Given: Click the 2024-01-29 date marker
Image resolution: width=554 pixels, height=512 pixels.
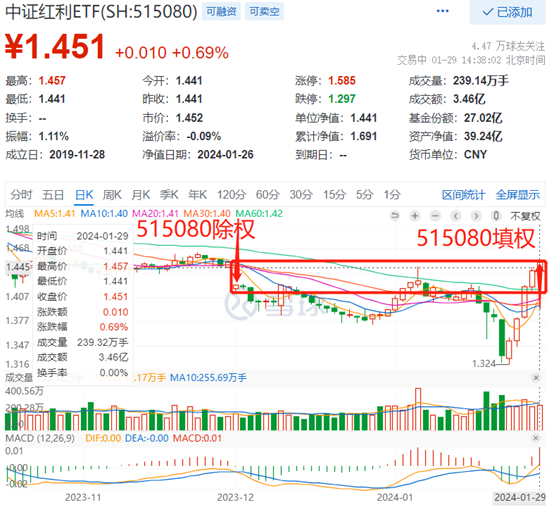Looking at the screenshot, I should tap(520, 498).
